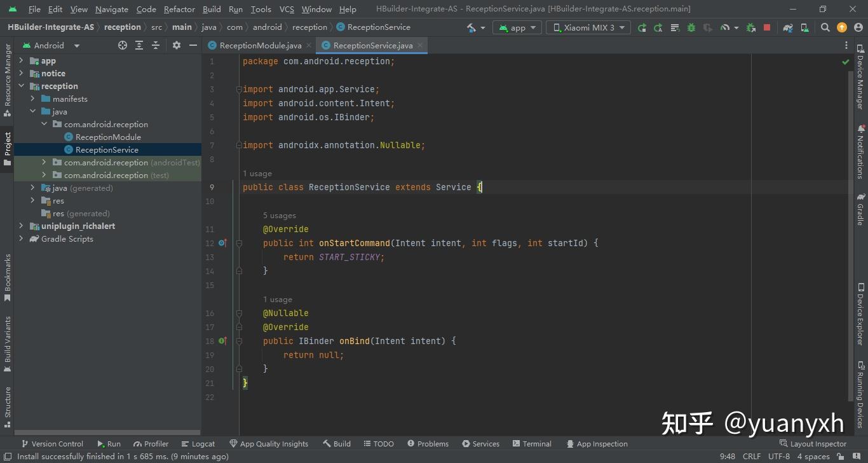This screenshot has height=463, width=868.
Task: Click the onStartCommand override gutter icon
Action: point(222,243)
